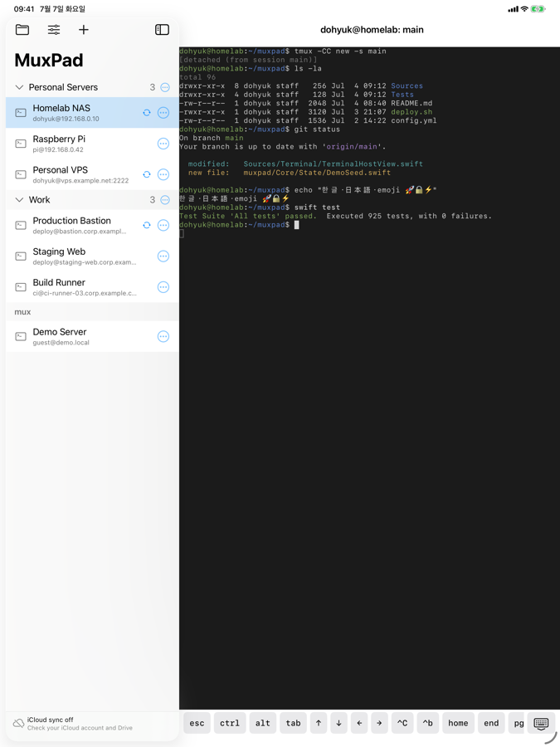Click reconnect icon for Production Bastion
The image size is (560, 747).
tap(147, 225)
